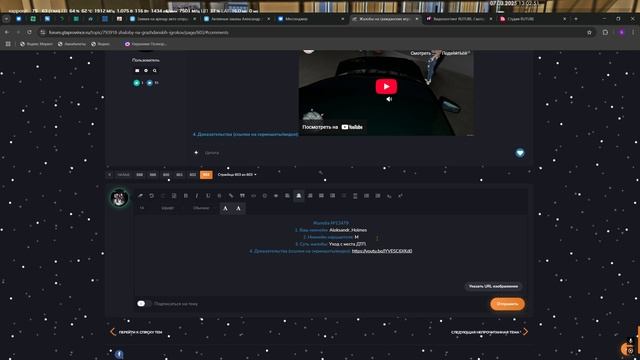Click the blue Facebook icon at page bottom
This screenshot has height=360, width=640.
[x=119, y=354]
